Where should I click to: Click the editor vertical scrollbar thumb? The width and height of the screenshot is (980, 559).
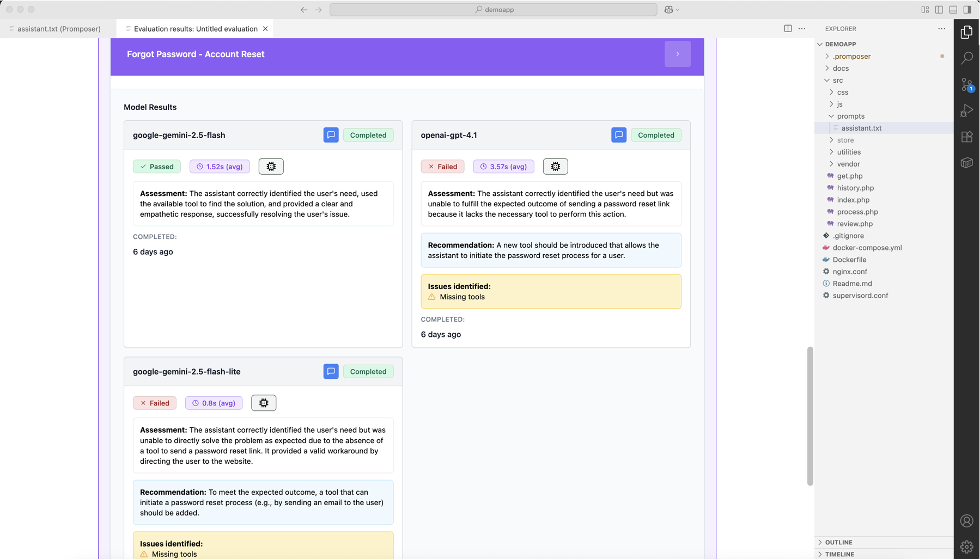click(x=810, y=416)
